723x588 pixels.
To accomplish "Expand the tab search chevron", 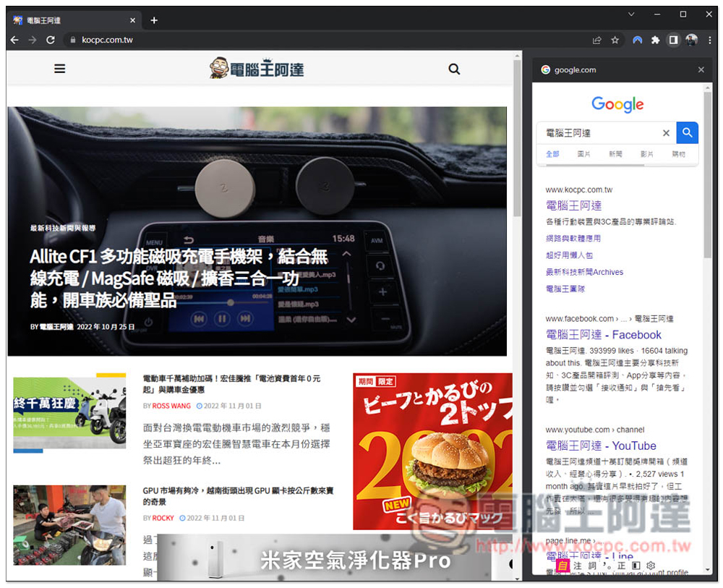I will click(631, 14).
